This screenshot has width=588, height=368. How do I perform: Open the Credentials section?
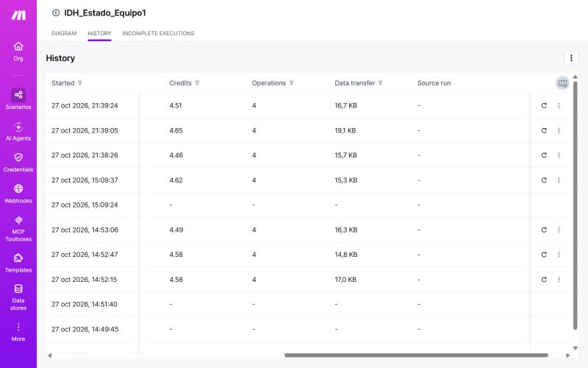click(18, 163)
